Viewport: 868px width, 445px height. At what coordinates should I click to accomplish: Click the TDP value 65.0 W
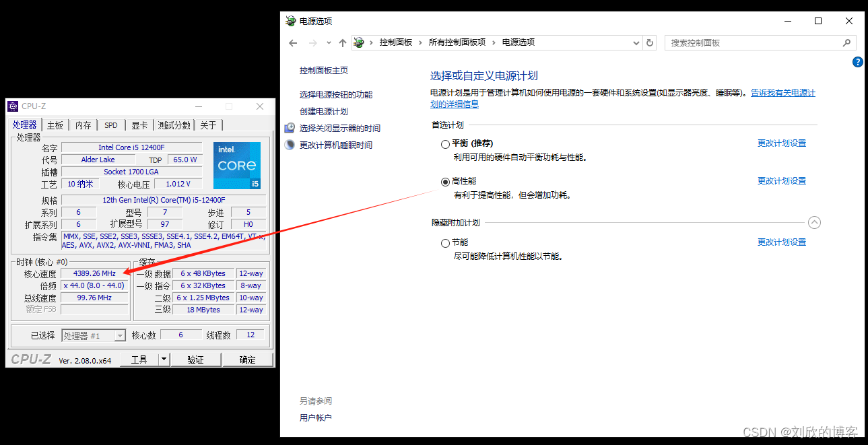tap(185, 160)
